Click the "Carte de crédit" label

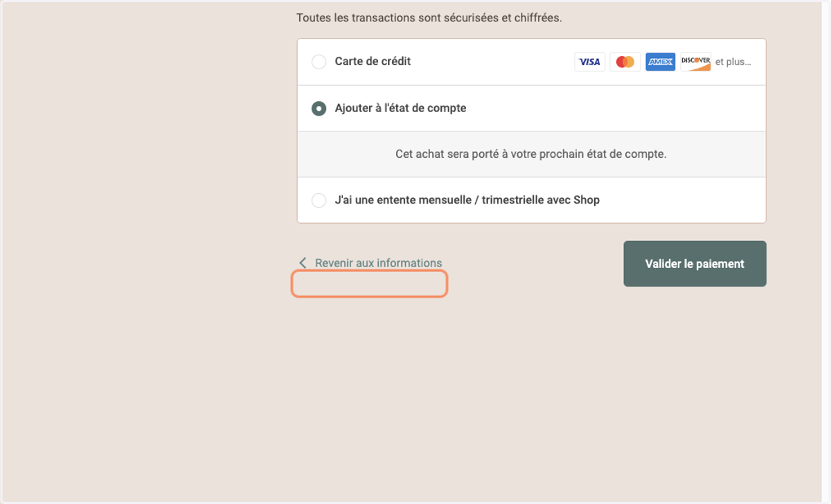(x=373, y=62)
